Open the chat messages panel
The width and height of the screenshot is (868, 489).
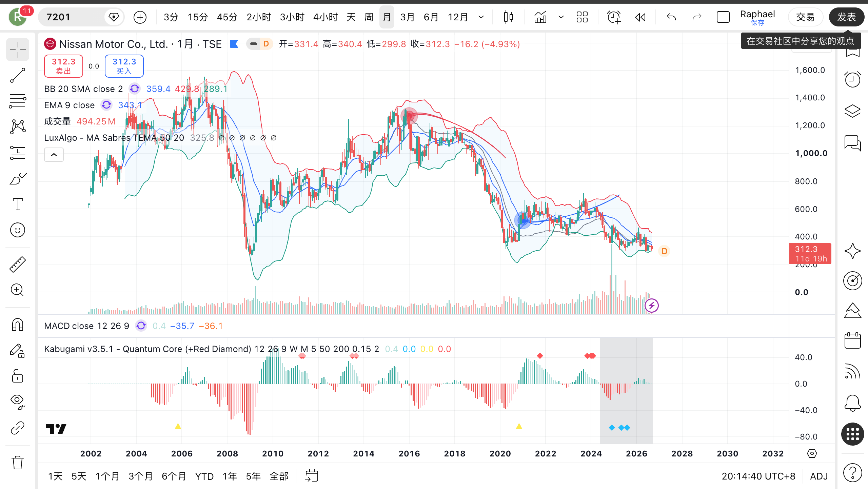pyautogui.click(x=852, y=142)
